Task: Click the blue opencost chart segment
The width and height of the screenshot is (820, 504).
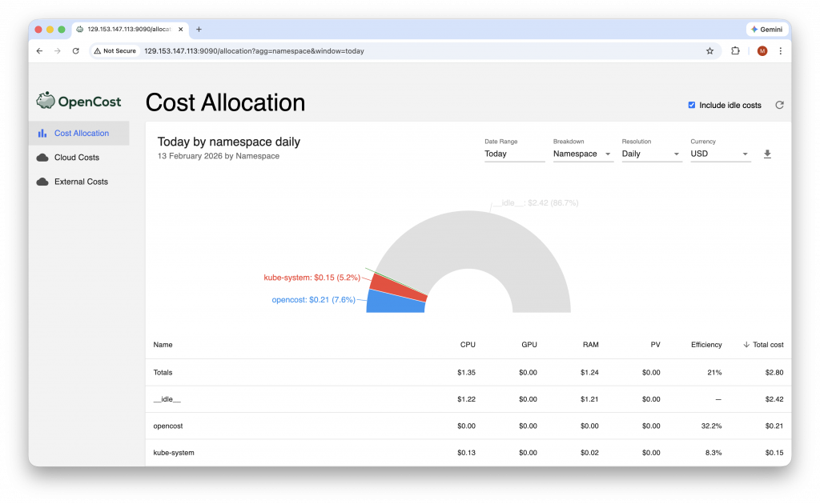Action: [x=396, y=303]
